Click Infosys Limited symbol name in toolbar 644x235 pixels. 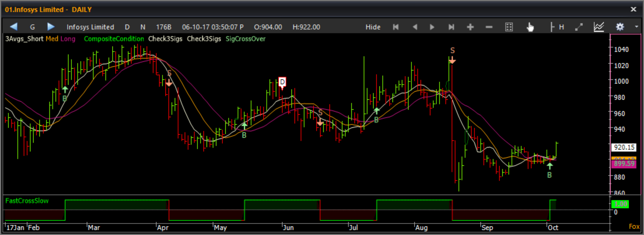[90, 27]
